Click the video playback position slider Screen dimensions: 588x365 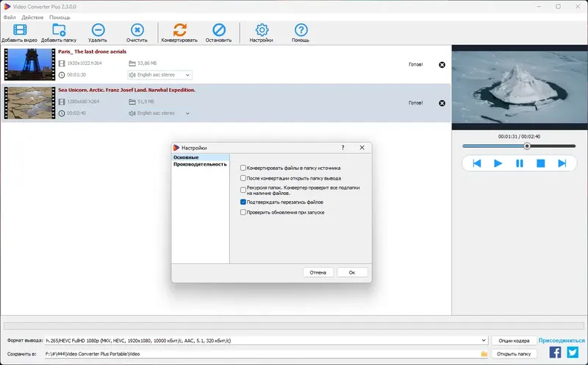click(519, 146)
